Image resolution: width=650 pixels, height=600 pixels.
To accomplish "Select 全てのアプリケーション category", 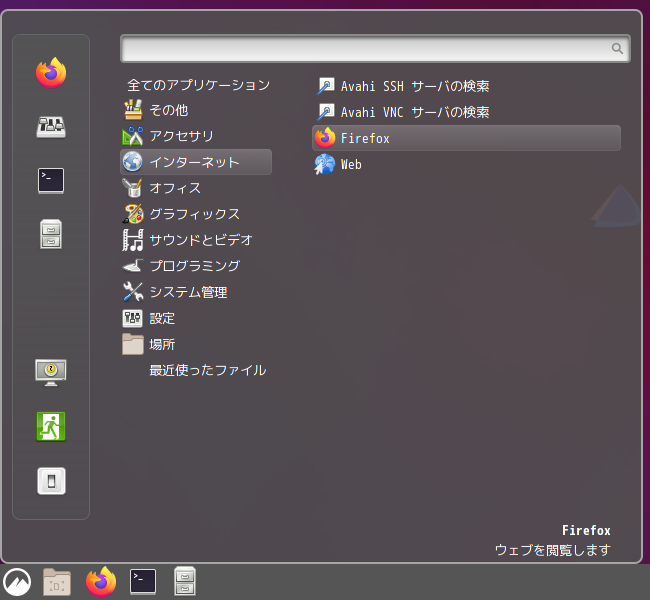I will tap(199, 85).
